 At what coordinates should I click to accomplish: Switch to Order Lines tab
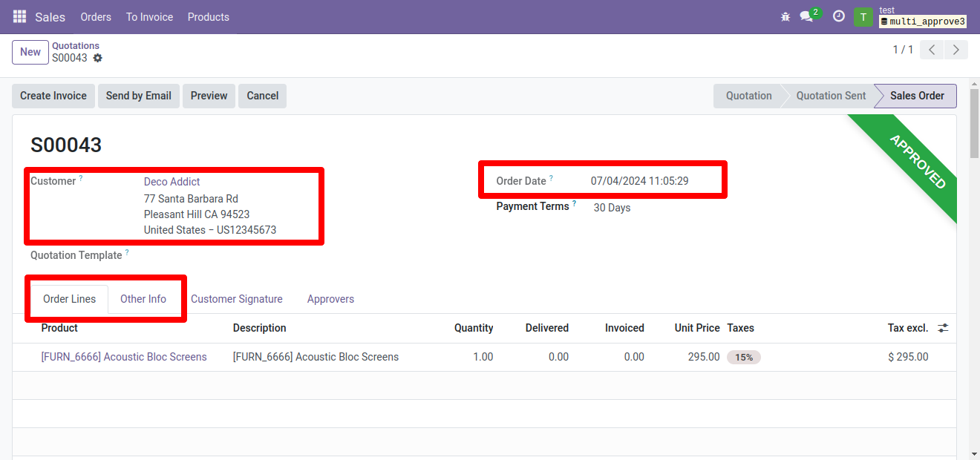coord(70,299)
